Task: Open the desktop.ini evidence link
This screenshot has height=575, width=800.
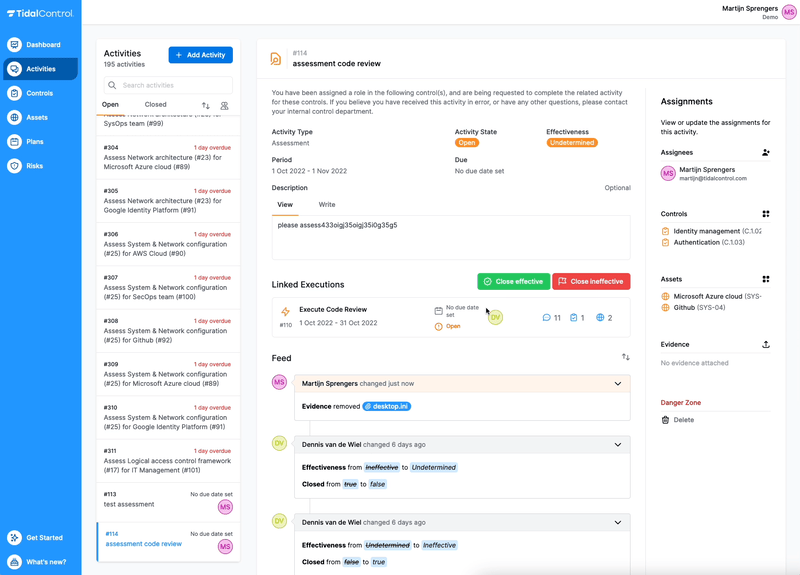Action: tap(386, 407)
